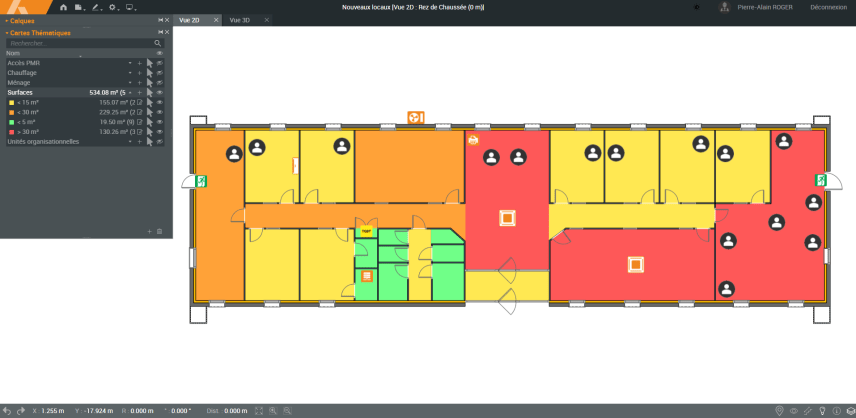Select objects of Accès PMR map
Image resolution: width=856 pixels, height=418 pixels.
150,63
